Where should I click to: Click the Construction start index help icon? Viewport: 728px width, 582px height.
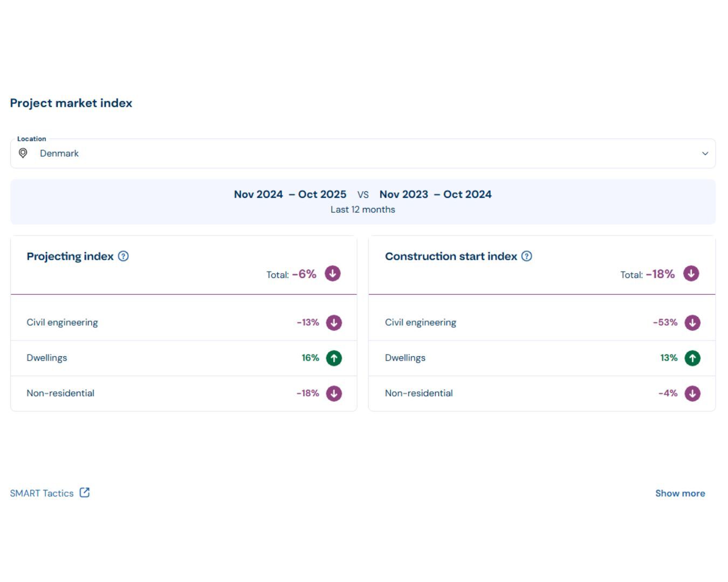[x=527, y=257]
